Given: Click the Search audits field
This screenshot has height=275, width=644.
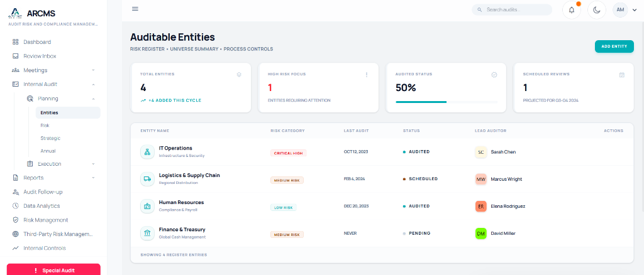Looking at the screenshot, I should [512, 9].
